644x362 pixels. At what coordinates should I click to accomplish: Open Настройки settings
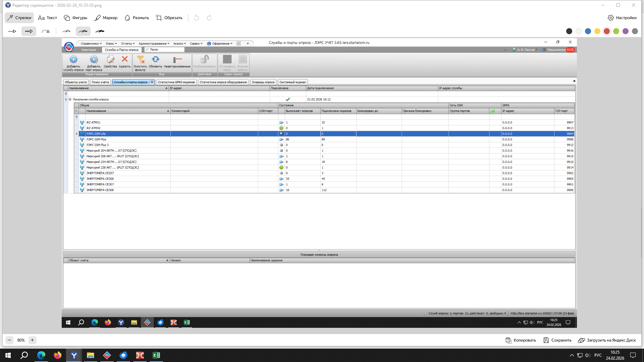(x=622, y=18)
